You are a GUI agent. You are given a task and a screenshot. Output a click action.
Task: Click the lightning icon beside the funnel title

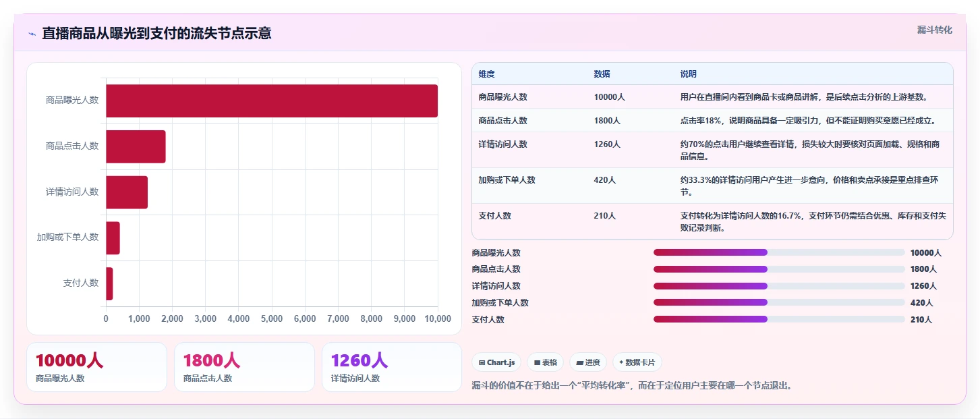(x=32, y=34)
